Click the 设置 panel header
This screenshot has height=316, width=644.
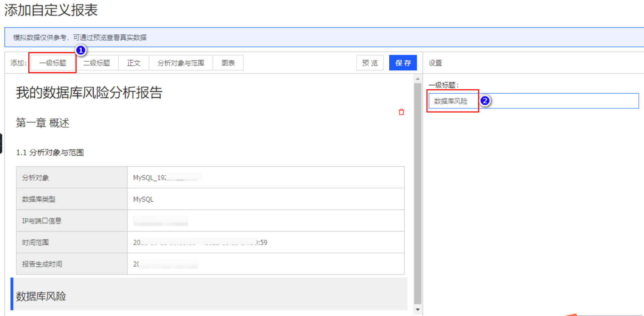pos(435,63)
